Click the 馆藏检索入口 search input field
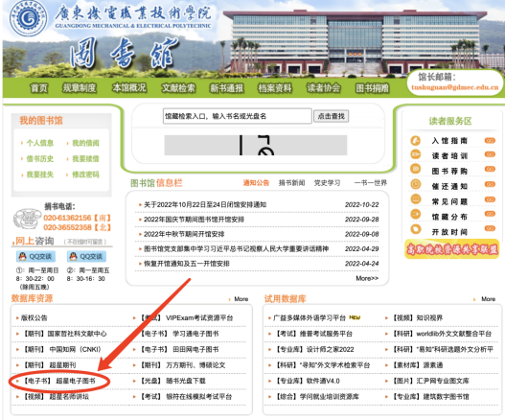This screenshot has height=420, width=505. pos(238,116)
